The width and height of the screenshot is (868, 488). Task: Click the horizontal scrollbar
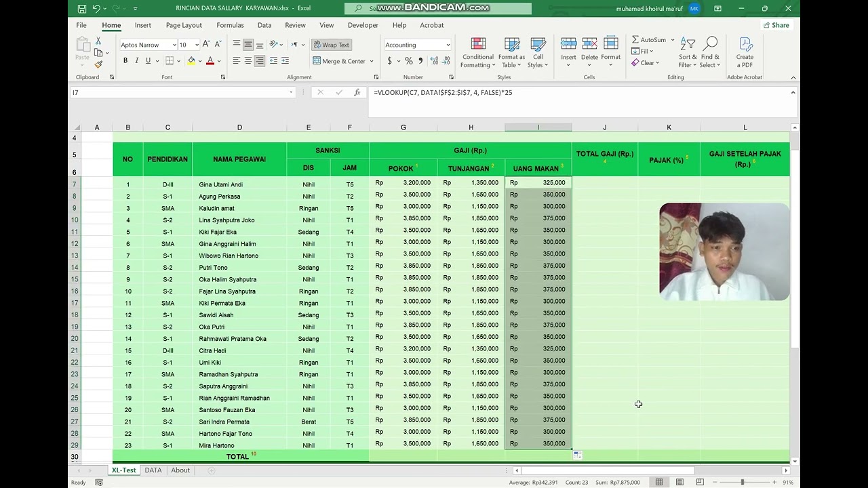(x=608, y=470)
